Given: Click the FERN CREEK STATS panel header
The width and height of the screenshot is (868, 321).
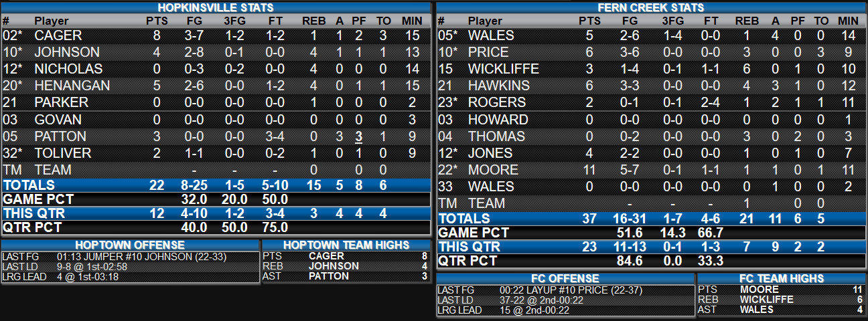Looking at the screenshot, I should coord(650,7).
